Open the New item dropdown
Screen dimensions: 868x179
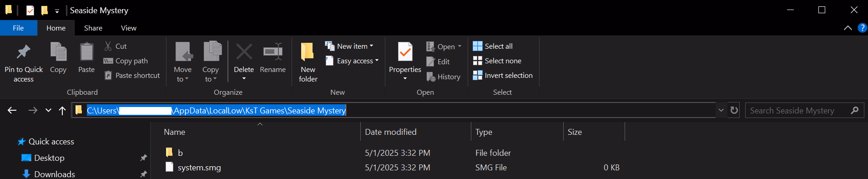pyautogui.click(x=349, y=46)
